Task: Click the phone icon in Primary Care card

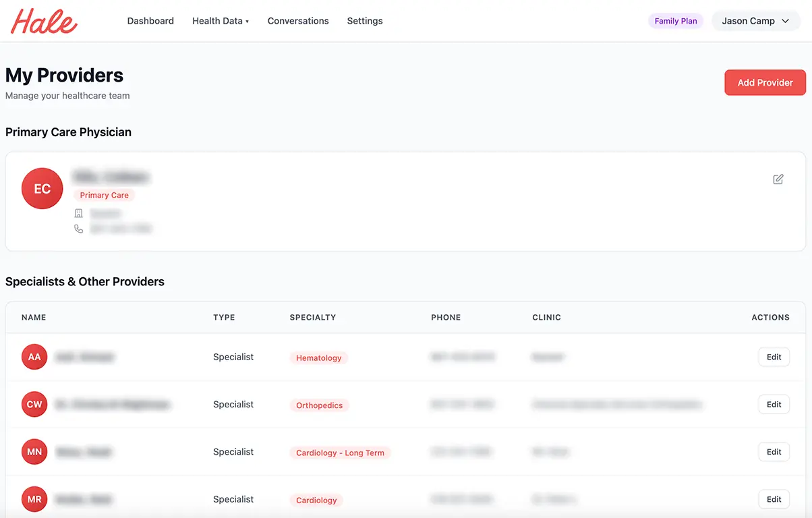Action: pyautogui.click(x=79, y=229)
